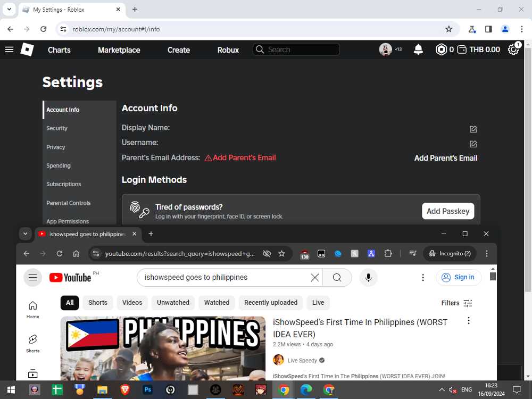The image size is (532, 399).
Task: Open the video's three-dot options menu
Action: tap(469, 320)
